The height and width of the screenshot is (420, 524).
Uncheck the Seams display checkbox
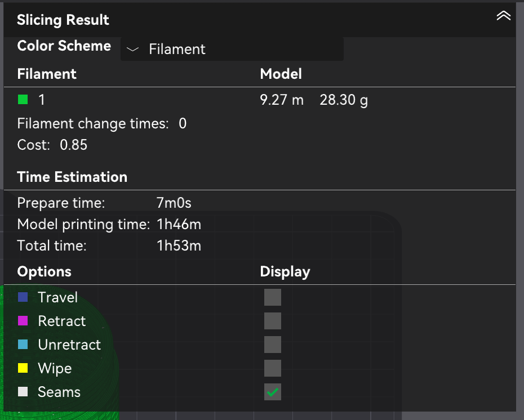273,392
